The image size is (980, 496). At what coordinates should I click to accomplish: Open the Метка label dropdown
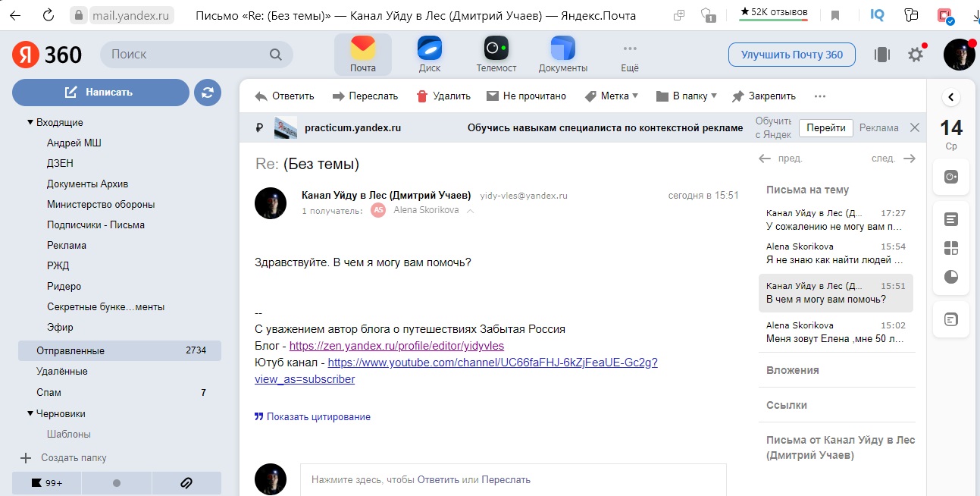click(x=612, y=96)
